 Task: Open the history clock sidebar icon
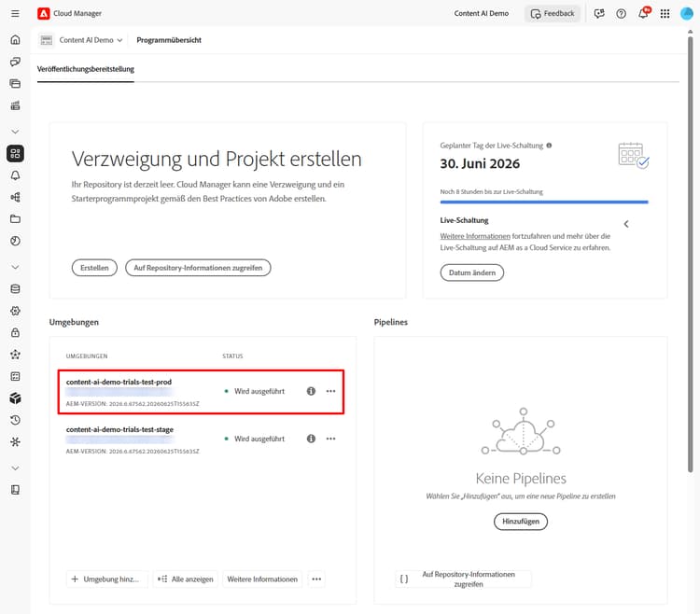[15, 420]
